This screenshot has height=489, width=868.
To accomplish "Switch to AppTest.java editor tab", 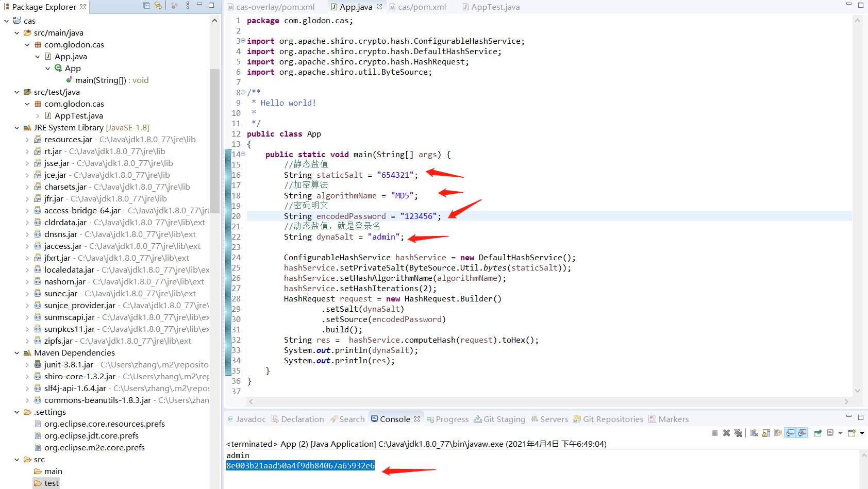I will (491, 7).
